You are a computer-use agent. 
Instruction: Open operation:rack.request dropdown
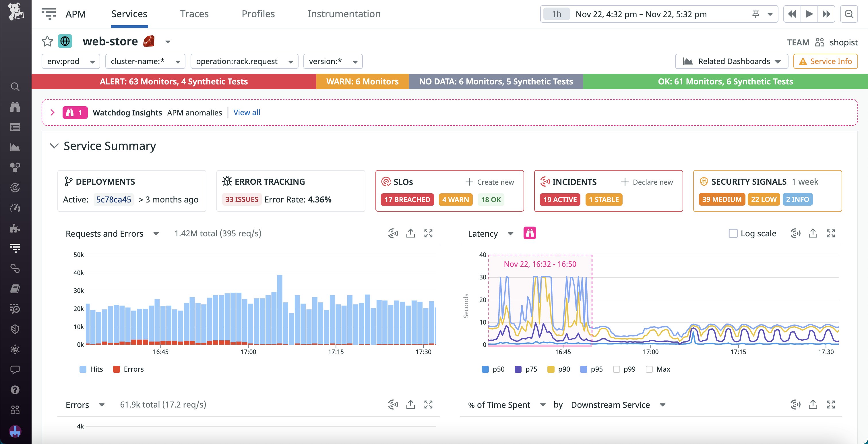tap(244, 61)
